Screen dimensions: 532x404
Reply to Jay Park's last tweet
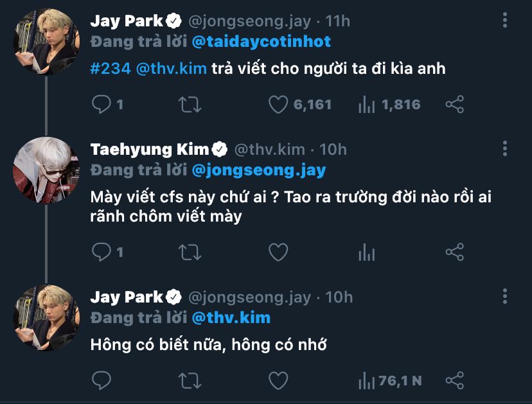102,381
